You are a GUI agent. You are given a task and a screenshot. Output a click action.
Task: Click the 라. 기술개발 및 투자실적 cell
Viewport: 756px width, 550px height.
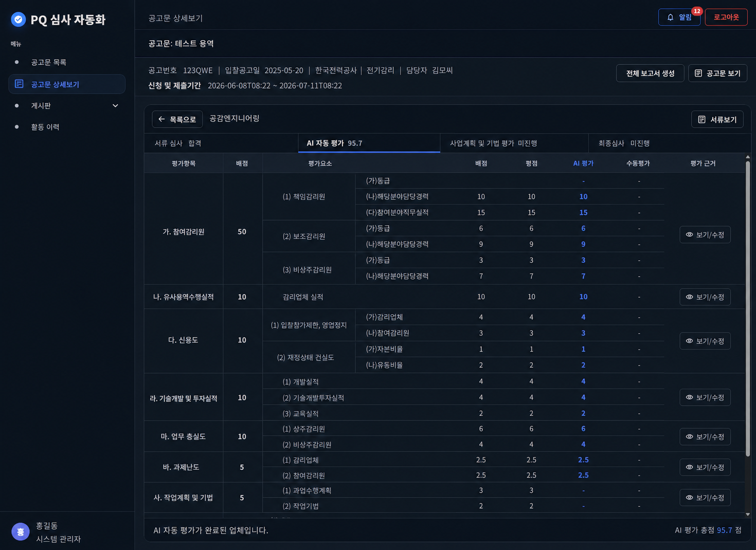(x=184, y=398)
